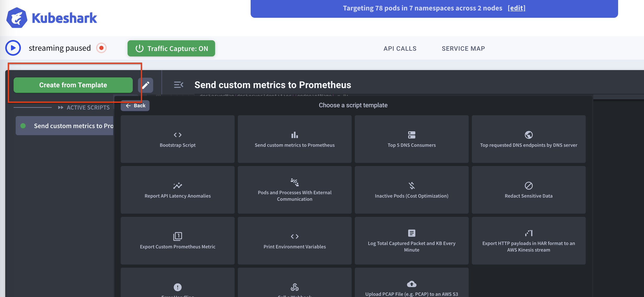Expand the ACTIVE SCRIPTS section arrows
644x297 pixels.
(61, 107)
